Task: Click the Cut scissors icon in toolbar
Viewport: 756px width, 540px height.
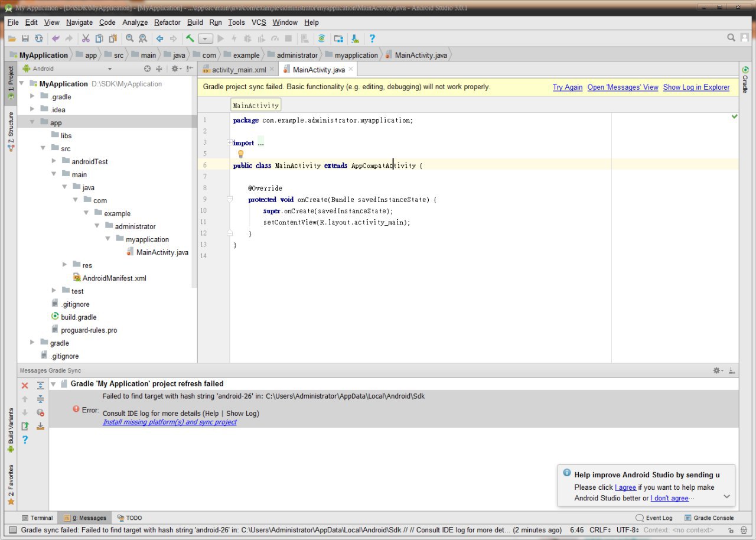Action: tap(85, 38)
